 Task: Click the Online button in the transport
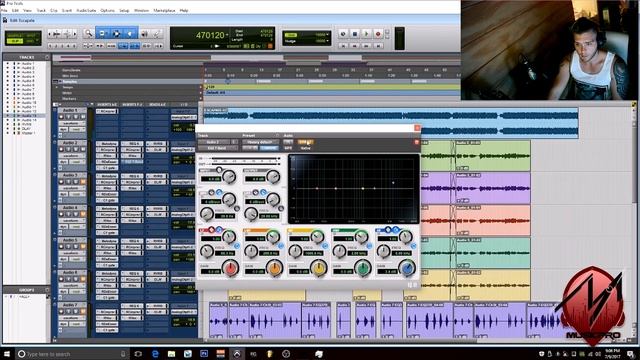[x=343, y=34]
